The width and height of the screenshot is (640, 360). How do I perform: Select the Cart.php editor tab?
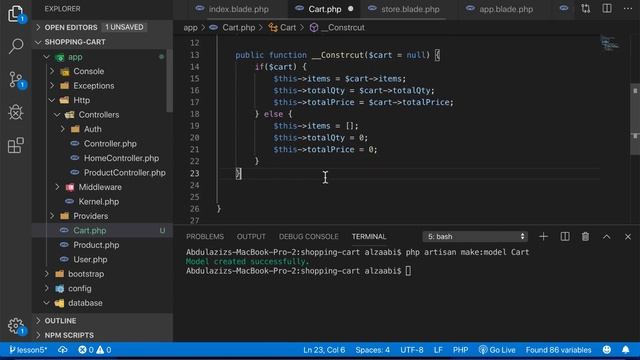pos(324,9)
